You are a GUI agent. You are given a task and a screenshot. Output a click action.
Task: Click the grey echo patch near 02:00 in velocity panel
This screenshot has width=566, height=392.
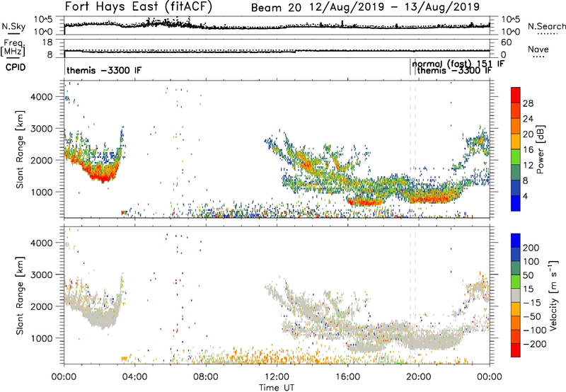103,318
